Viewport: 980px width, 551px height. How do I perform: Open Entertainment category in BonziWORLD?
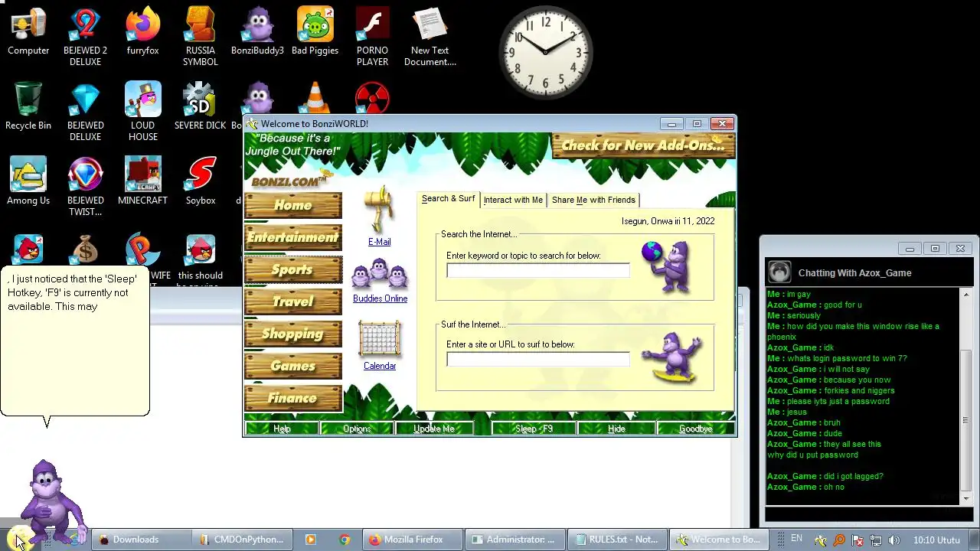tap(293, 237)
